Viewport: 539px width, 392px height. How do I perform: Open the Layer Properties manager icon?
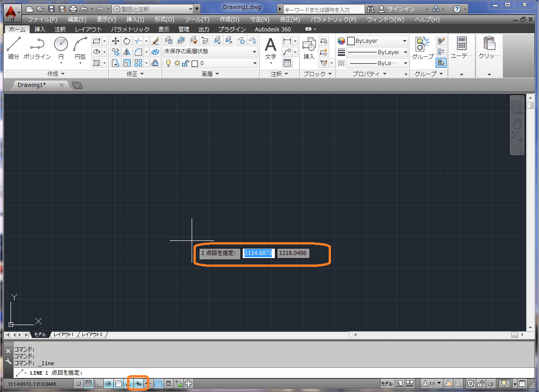168,41
